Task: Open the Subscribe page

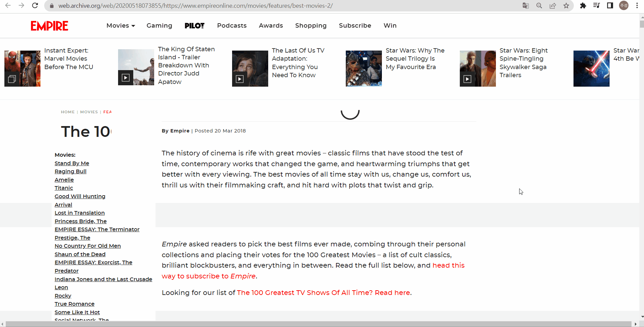Action: [x=355, y=26]
